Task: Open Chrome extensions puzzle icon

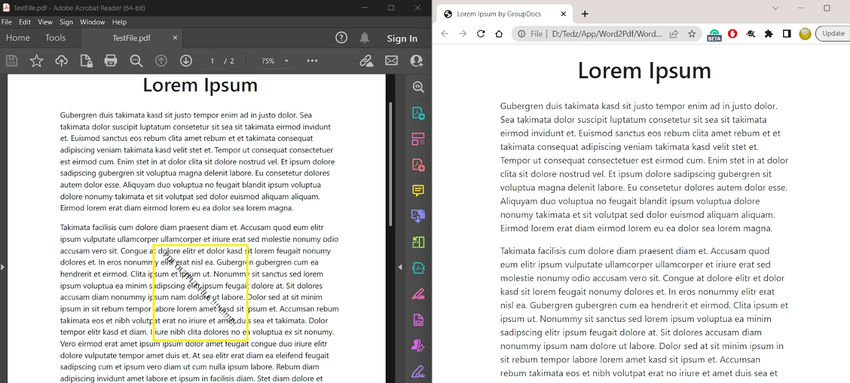Action: click(769, 34)
